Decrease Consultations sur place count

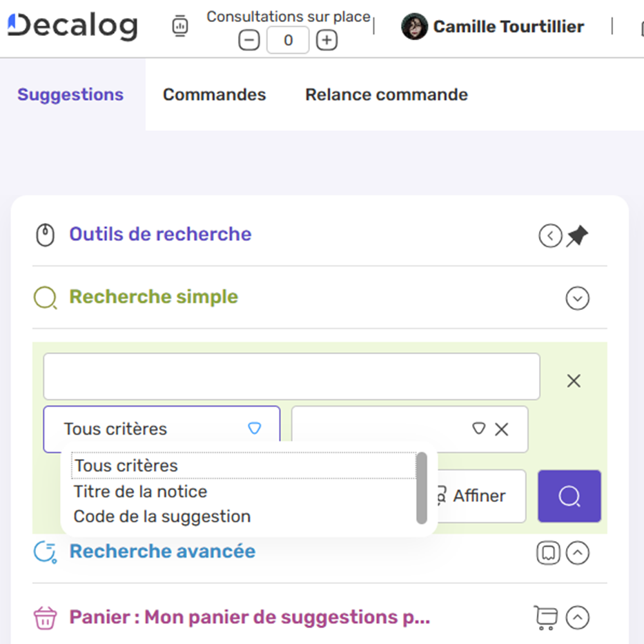[249, 41]
